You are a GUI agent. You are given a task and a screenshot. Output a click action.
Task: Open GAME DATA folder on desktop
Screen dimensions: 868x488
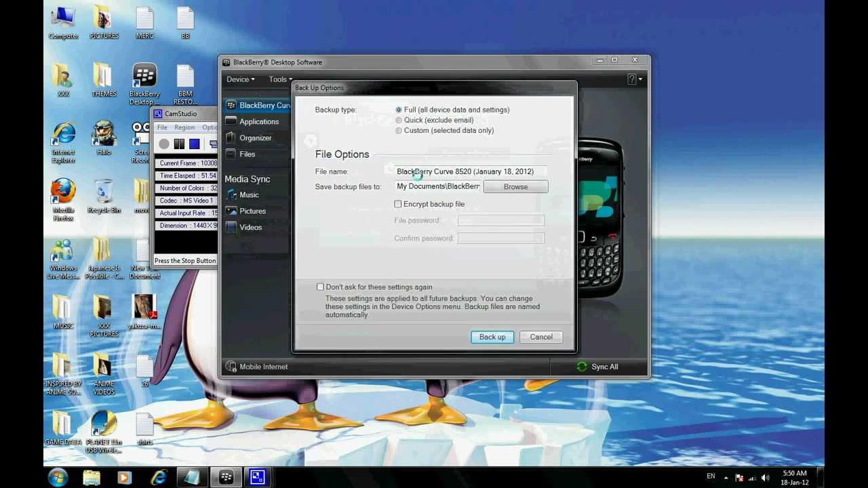tap(63, 429)
